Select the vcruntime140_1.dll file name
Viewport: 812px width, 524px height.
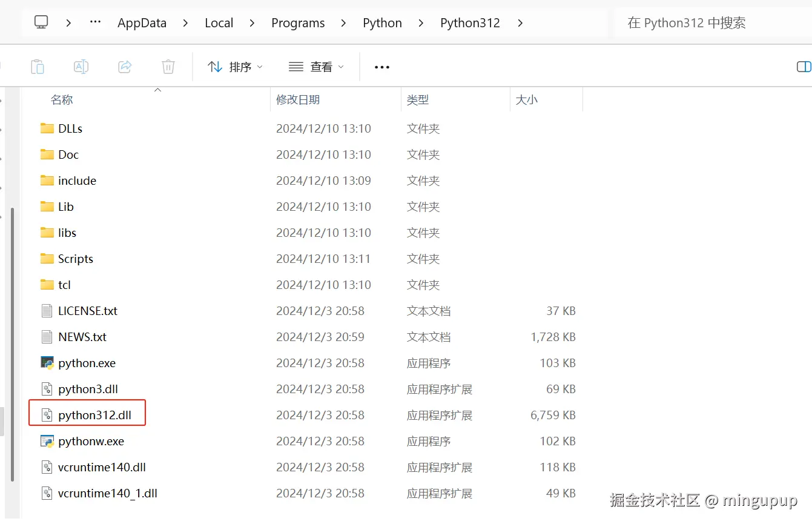pyautogui.click(x=108, y=493)
